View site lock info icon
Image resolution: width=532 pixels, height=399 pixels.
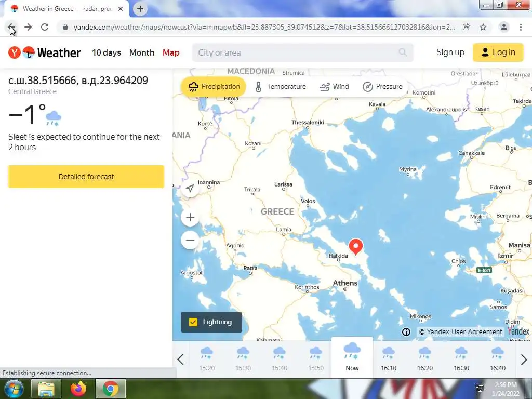[x=65, y=27]
